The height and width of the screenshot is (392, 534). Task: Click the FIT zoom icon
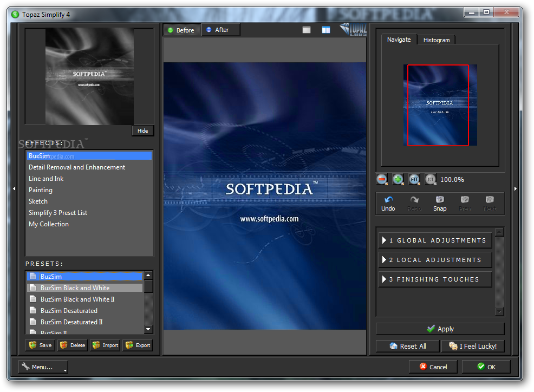pos(414,179)
